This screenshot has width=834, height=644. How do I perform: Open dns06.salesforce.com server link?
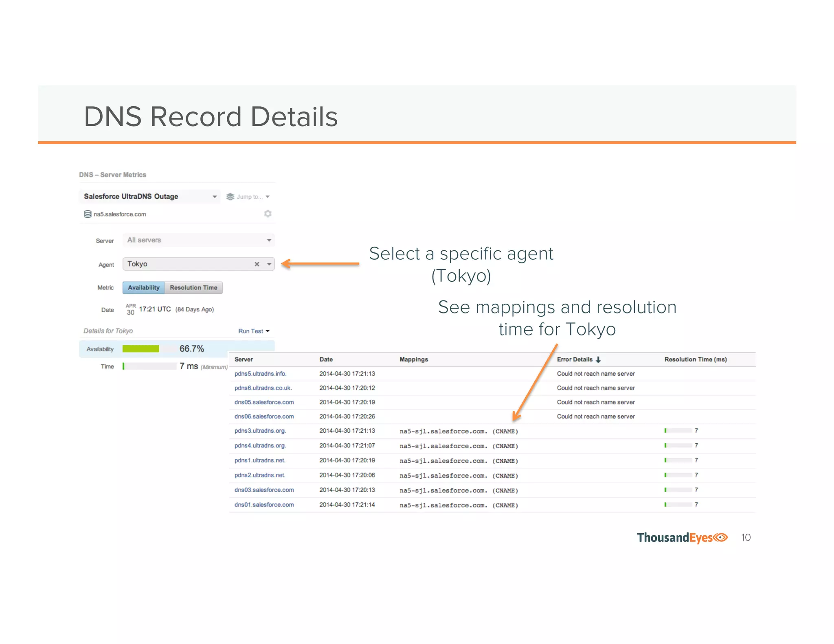click(x=264, y=416)
